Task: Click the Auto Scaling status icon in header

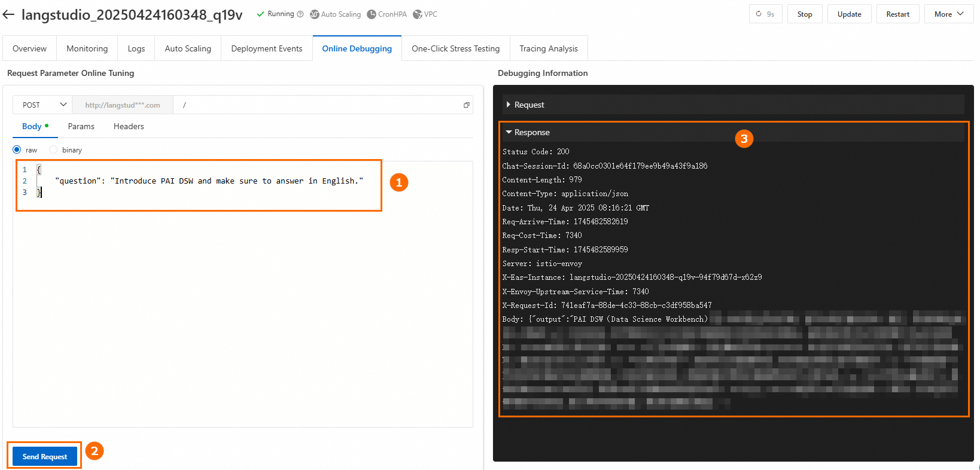Action: (x=314, y=14)
